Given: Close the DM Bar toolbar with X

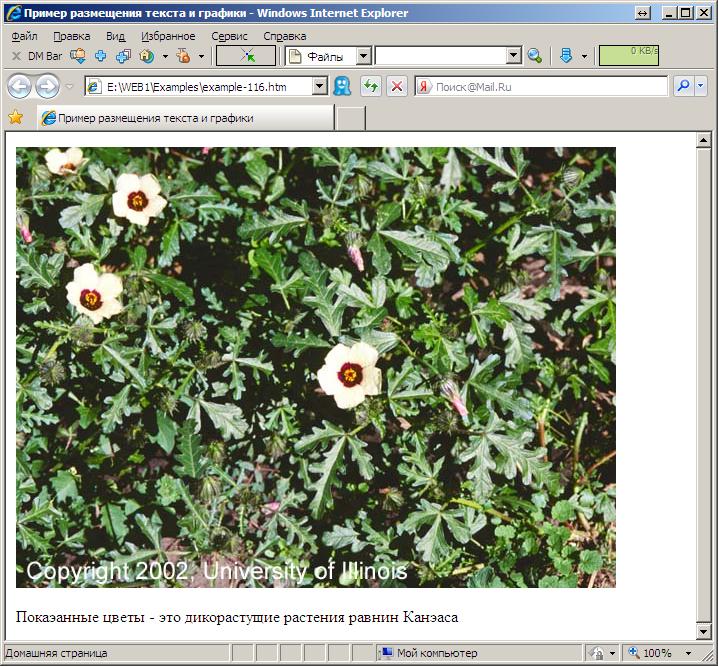Looking at the screenshot, I should click(x=16, y=56).
